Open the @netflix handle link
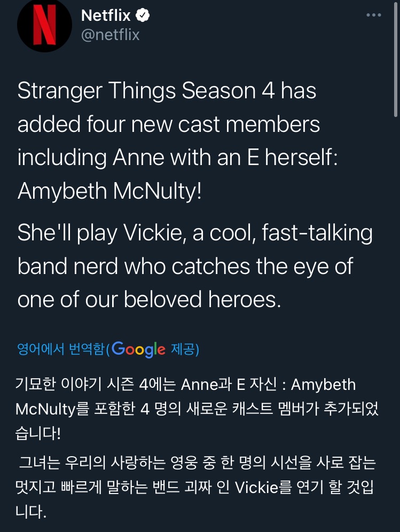 click(109, 34)
